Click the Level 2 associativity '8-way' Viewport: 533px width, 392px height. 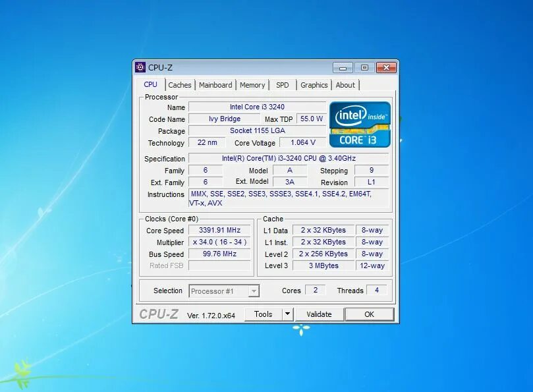(372, 254)
